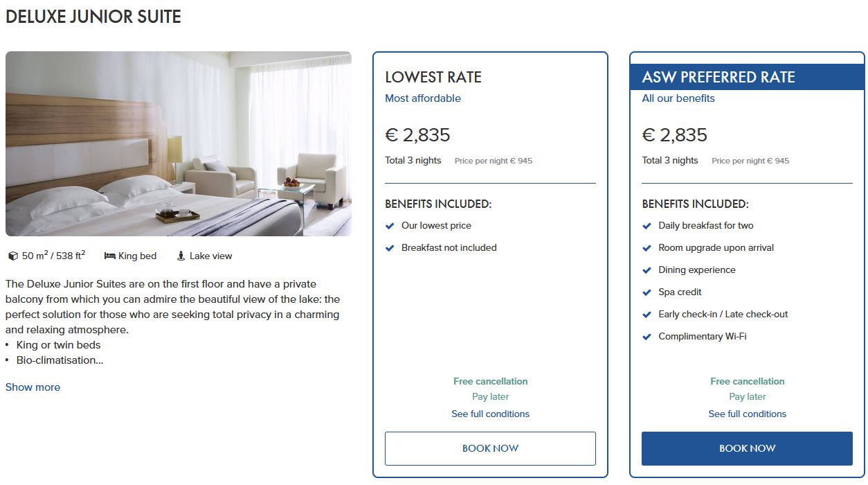Click checkmark beside Daily breakfast for two

pyautogui.click(x=647, y=226)
